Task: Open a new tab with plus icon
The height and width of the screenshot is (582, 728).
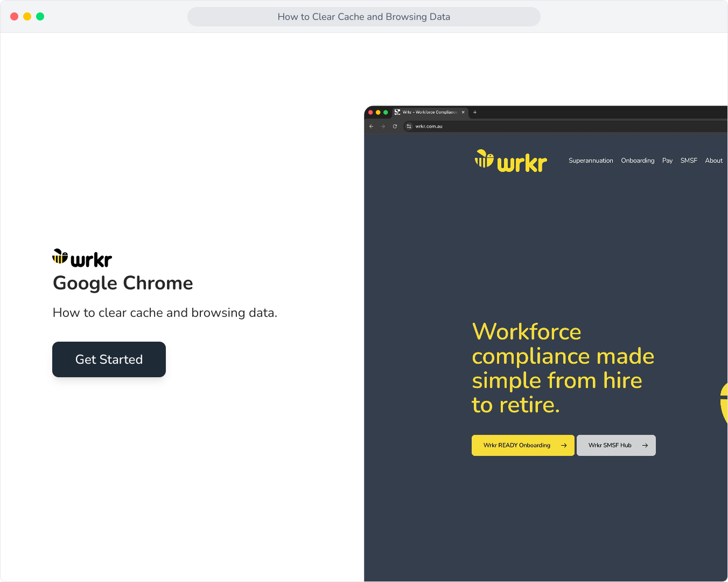Action: (475, 112)
